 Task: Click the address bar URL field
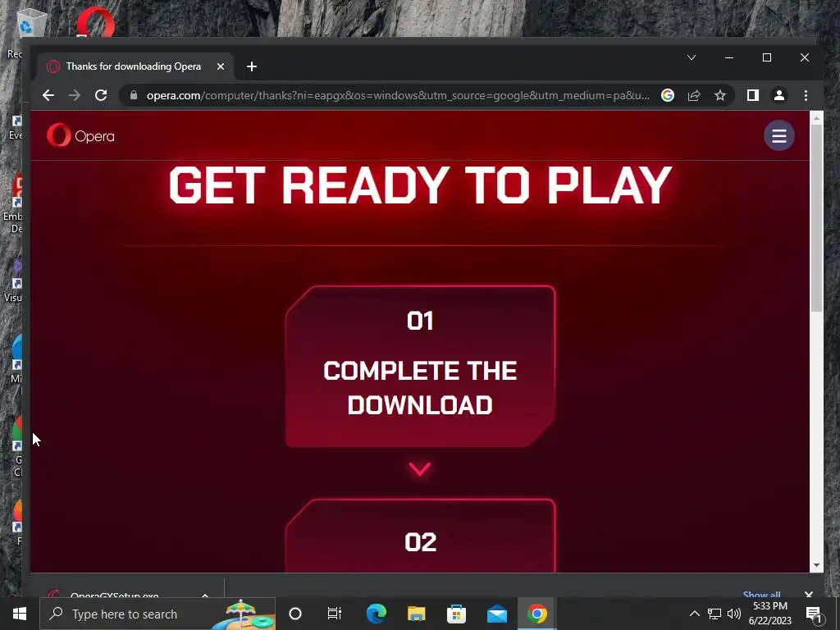[x=398, y=95]
